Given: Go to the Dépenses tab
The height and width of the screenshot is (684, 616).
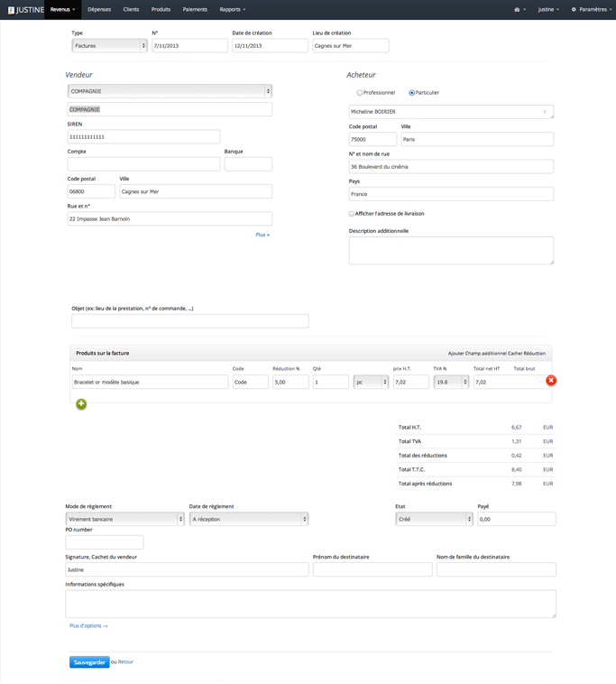Looking at the screenshot, I should tap(99, 10).
